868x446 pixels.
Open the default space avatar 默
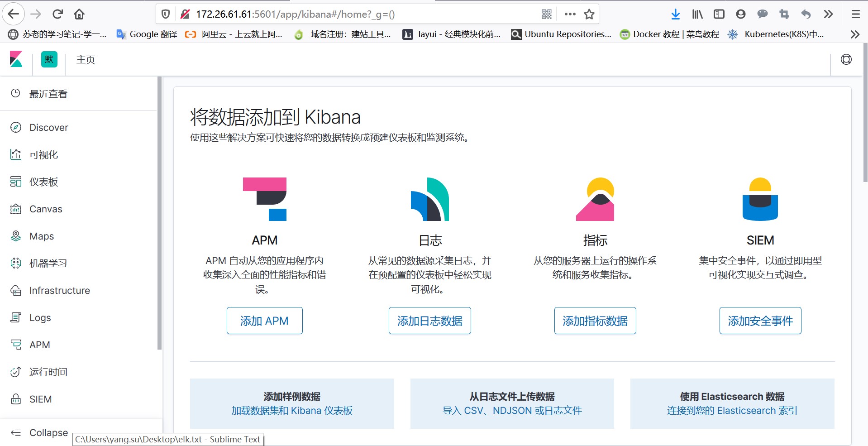coord(49,59)
